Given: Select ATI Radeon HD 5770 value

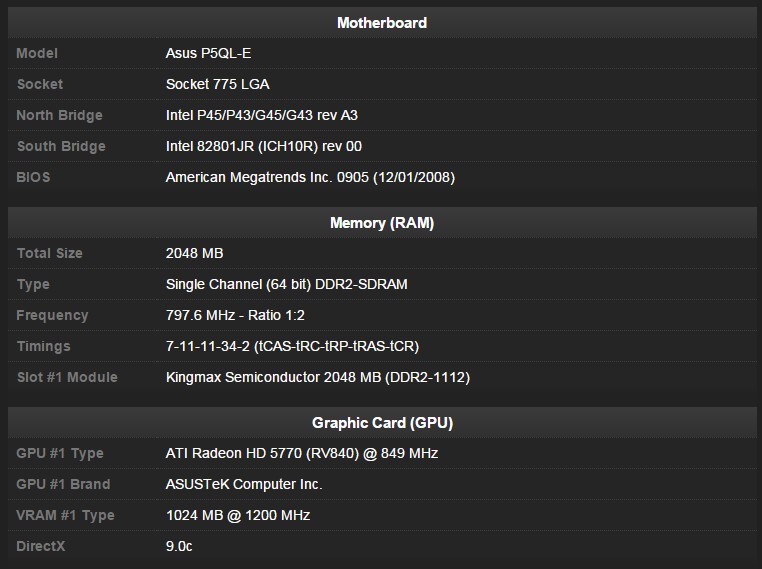Looking at the screenshot, I should 302,453.
